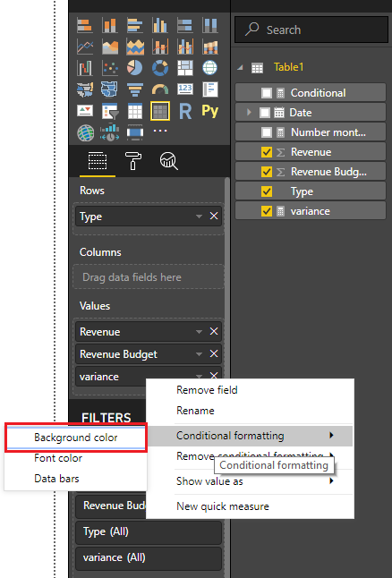392x578 pixels.
Task: Choose Rename from context menu
Action: [195, 411]
